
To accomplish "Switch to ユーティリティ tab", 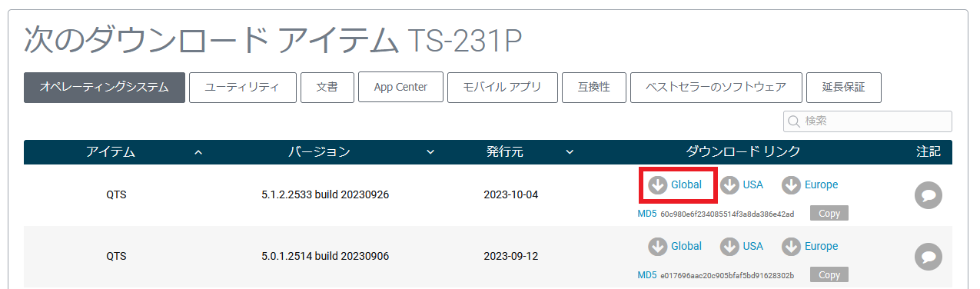I will click(242, 87).
